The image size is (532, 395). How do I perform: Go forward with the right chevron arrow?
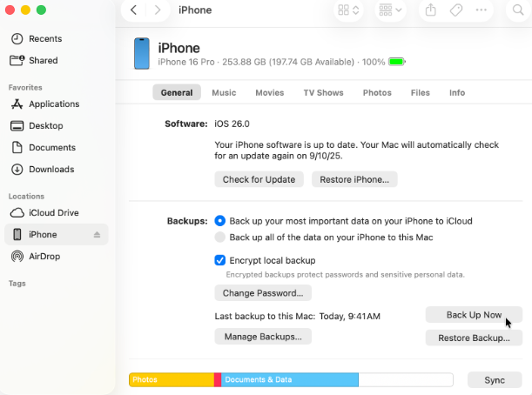point(157,10)
